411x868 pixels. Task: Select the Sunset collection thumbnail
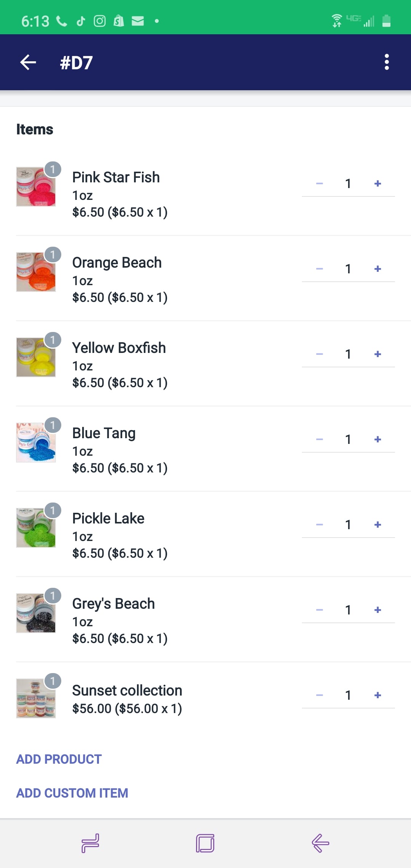click(x=36, y=698)
